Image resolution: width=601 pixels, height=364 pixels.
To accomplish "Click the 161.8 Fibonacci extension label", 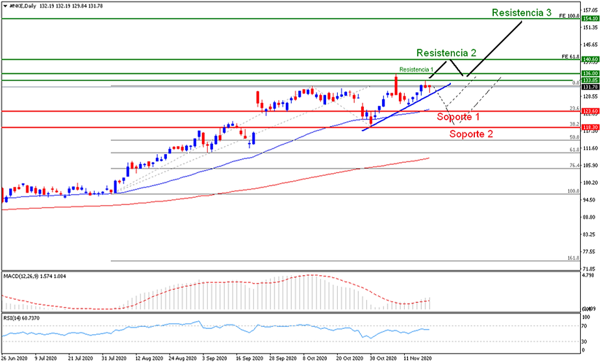I will coord(574,258).
